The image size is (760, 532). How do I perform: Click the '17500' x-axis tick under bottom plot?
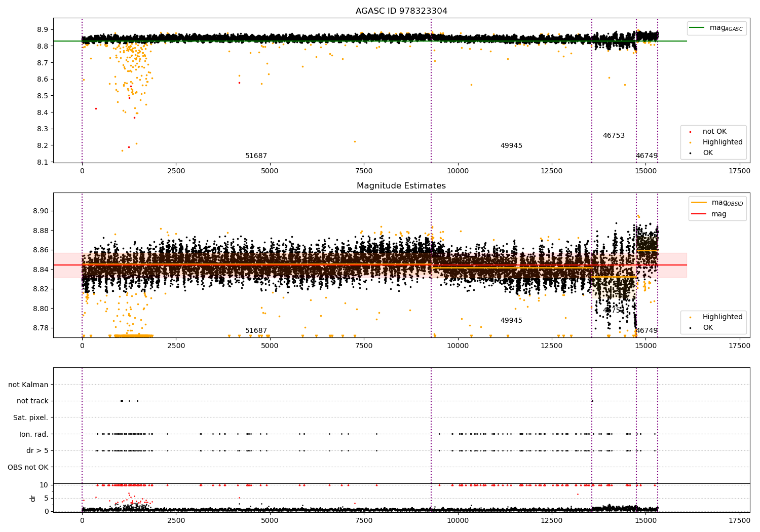tap(739, 521)
